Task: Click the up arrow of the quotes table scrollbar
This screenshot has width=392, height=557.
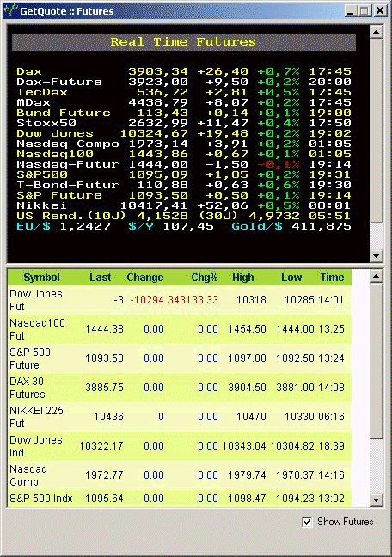Action: (376, 276)
